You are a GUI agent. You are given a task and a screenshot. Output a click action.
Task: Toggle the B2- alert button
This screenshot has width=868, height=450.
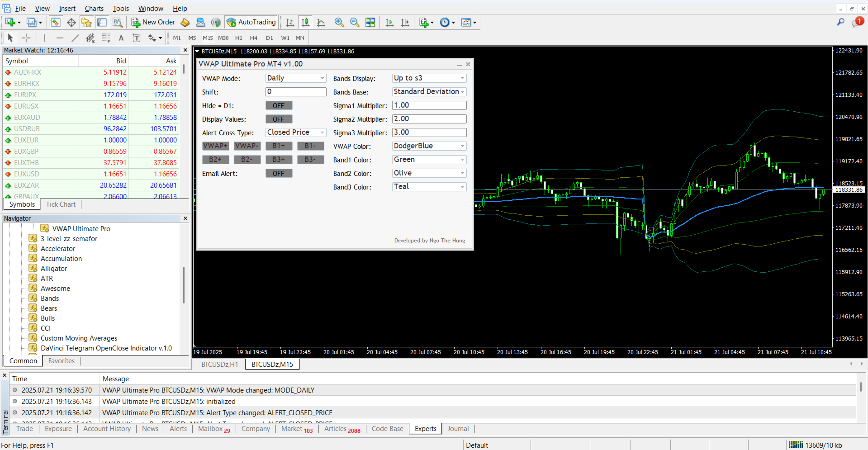[x=247, y=159]
